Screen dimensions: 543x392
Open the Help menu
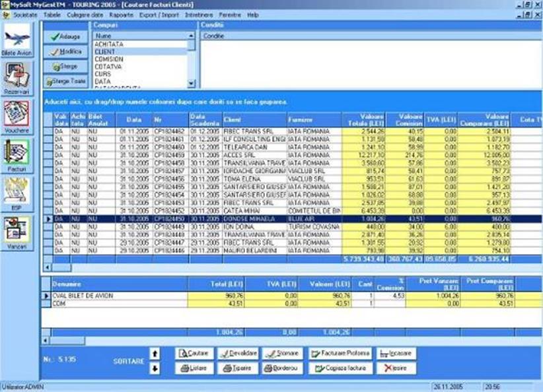[x=253, y=15]
